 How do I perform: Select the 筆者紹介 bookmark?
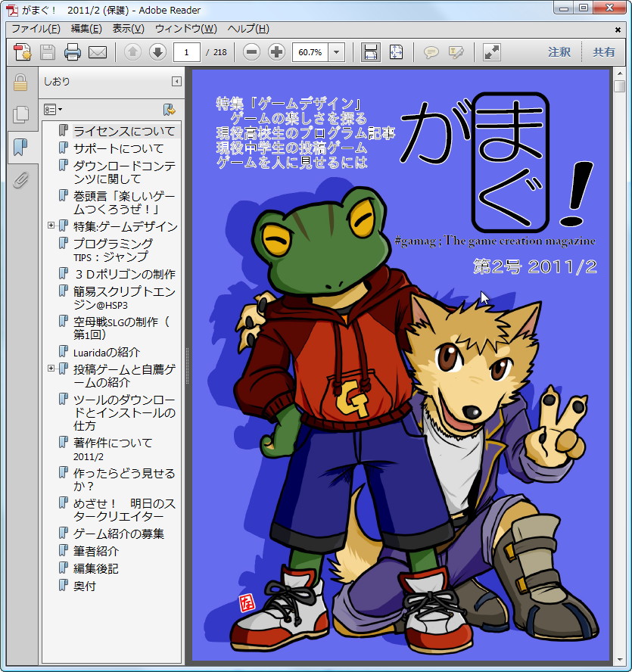pyautogui.click(x=95, y=551)
